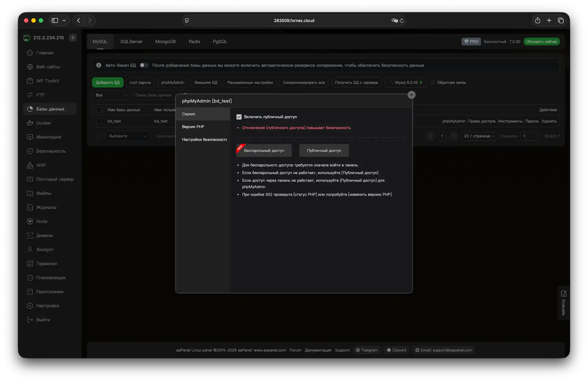The image size is (588, 382).
Task: Check the bd_test row checkbox
Action: [x=99, y=121]
